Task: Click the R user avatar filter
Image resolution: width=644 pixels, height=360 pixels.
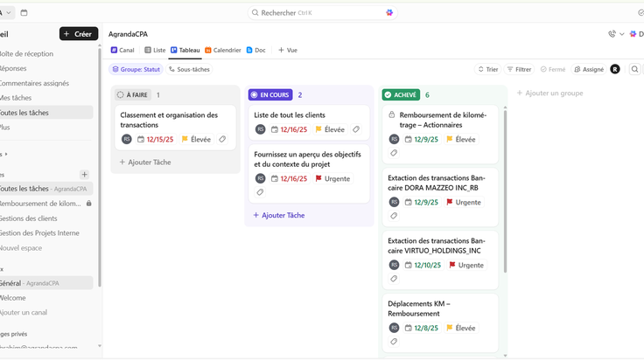Action: [615, 69]
